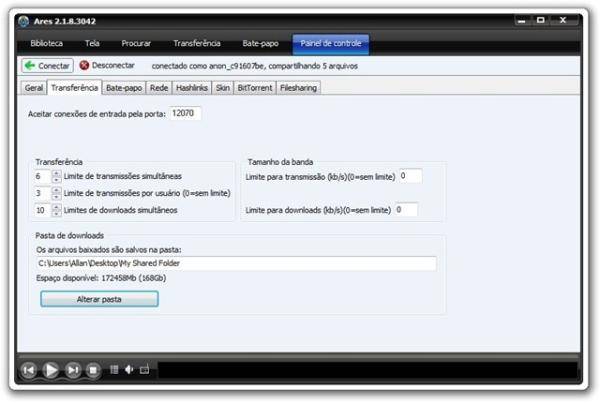Screen dimensions: 600x403
Task: Switch to the Tela main tab
Action: pos(92,43)
